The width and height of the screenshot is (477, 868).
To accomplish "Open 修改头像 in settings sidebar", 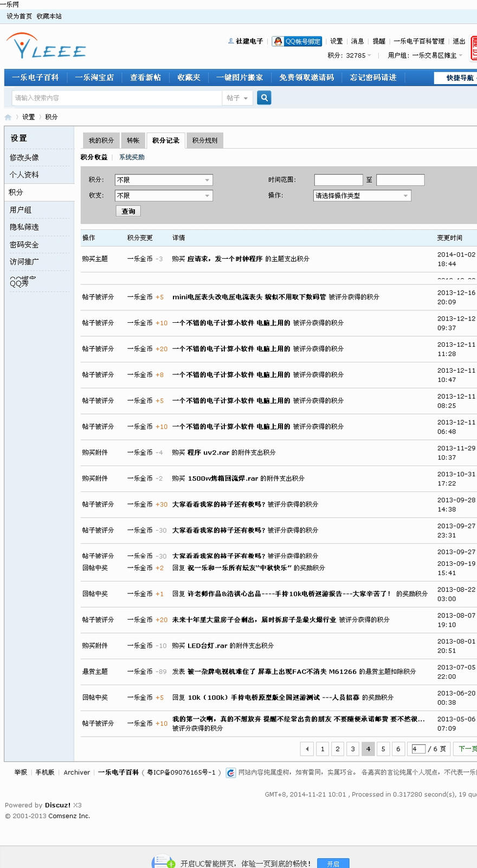I will [24, 157].
